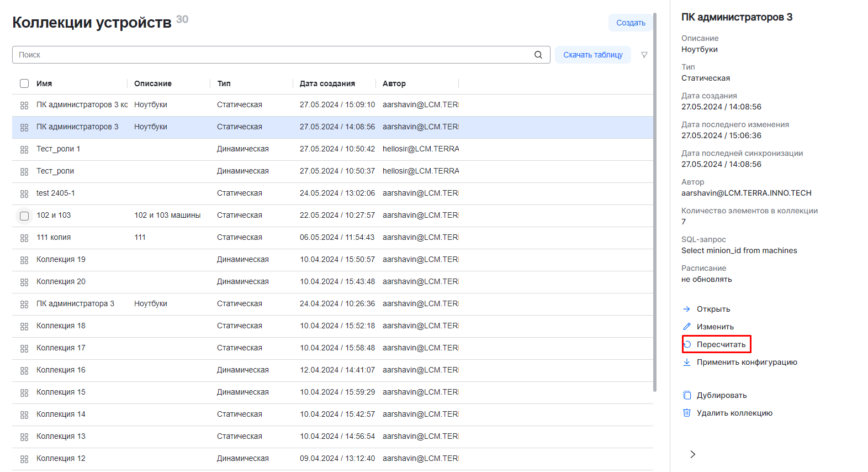Focus the Поиск search input field
The width and height of the screenshot is (868, 472).
point(271,55)
